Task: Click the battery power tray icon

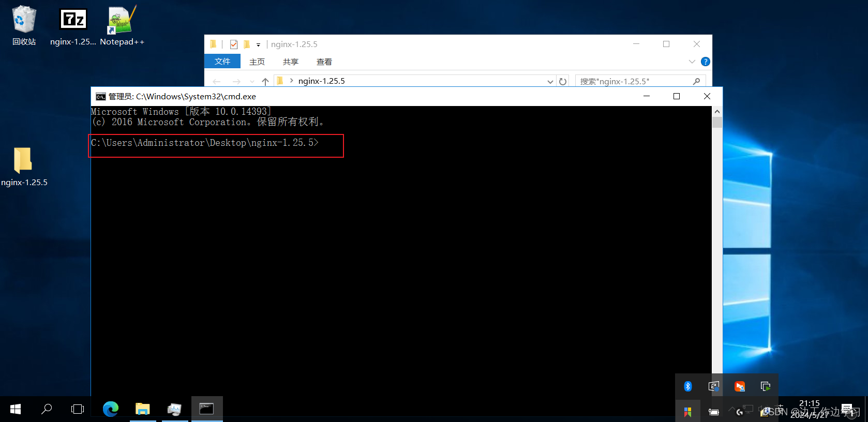Action: (714, 412)
